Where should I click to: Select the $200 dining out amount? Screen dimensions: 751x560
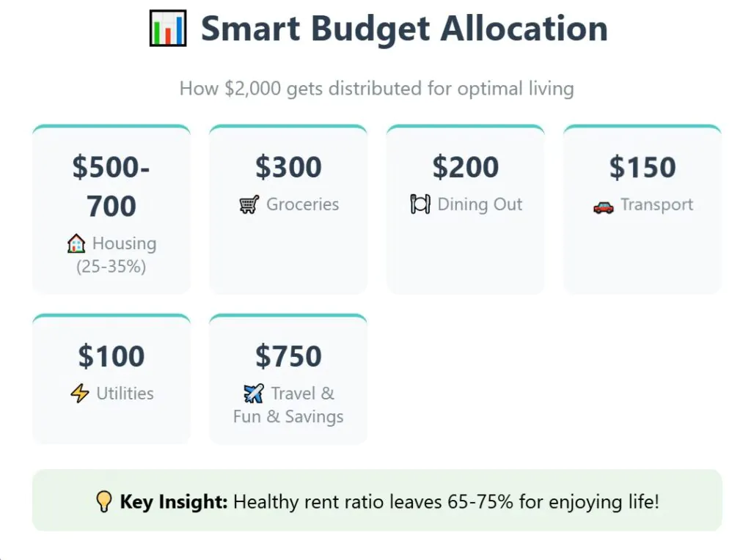tap(466, 167)
